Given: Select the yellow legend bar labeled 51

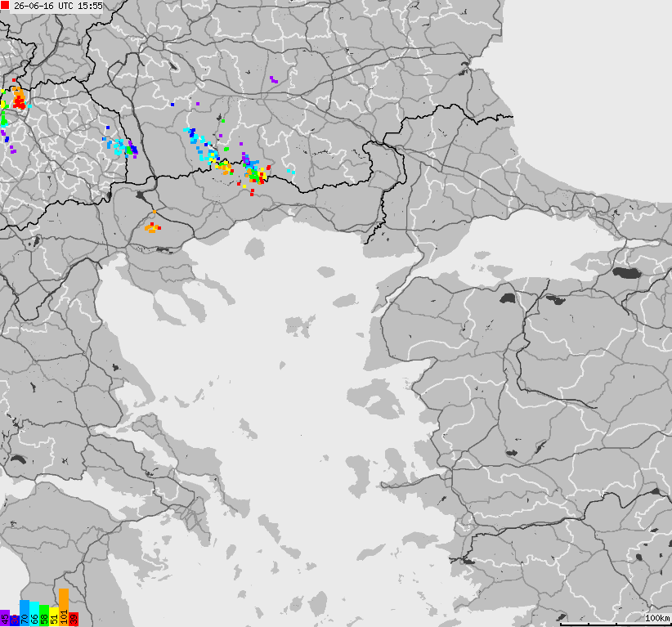Looking at the screenshot, I should 54,616.
